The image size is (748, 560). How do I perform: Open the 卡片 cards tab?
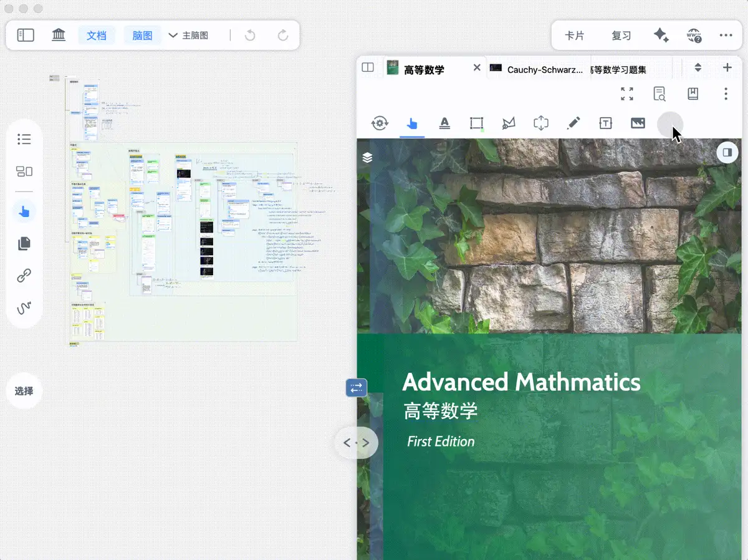(x=574, y=36)
